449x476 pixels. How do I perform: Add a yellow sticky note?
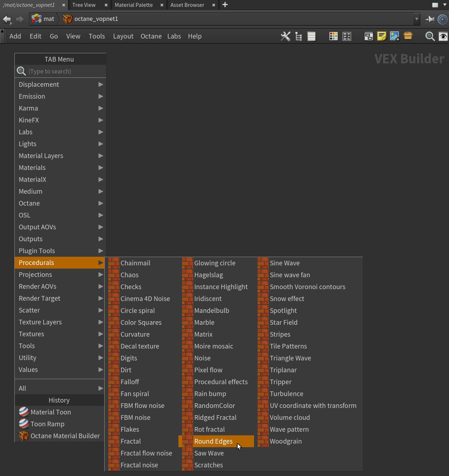tap(382, 36)
